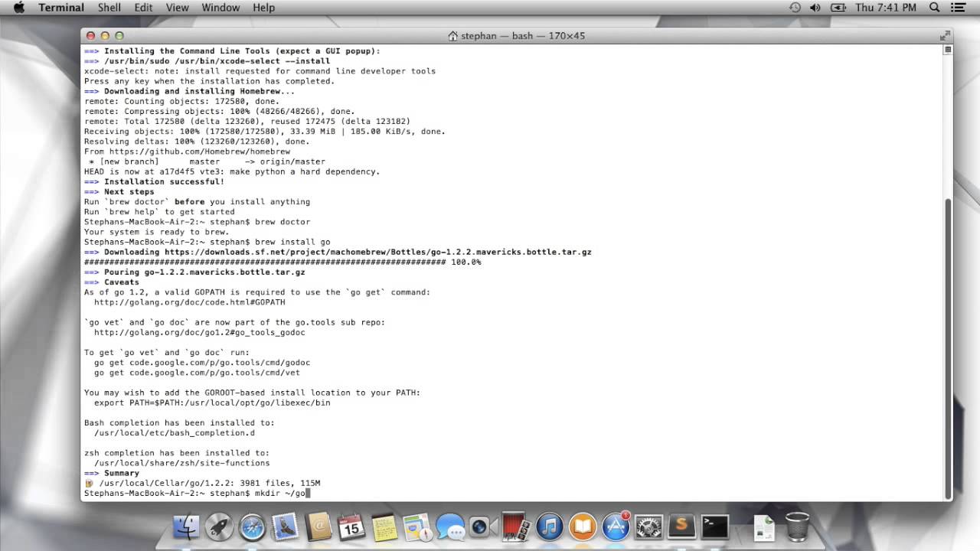The width and height of the screenshot is (980, 551).
Task: Open the Window menu
Action: coord(220,8)
